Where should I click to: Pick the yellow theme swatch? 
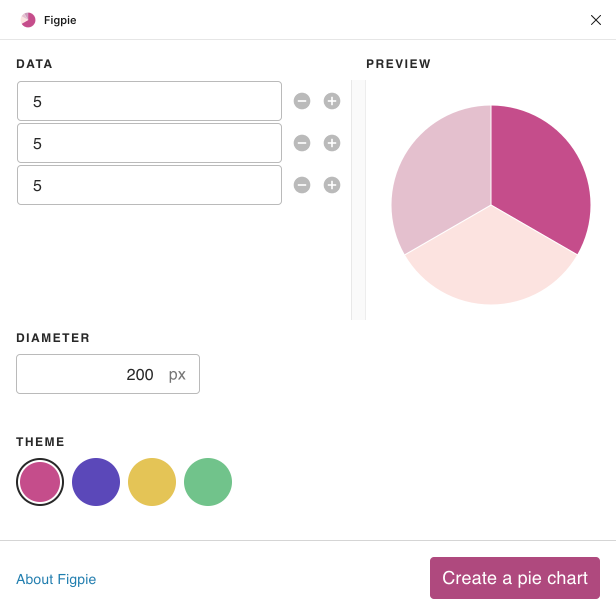tap(152, 482)
